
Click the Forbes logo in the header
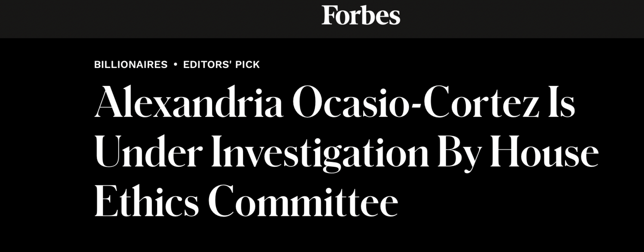click(x=361, y=15)
